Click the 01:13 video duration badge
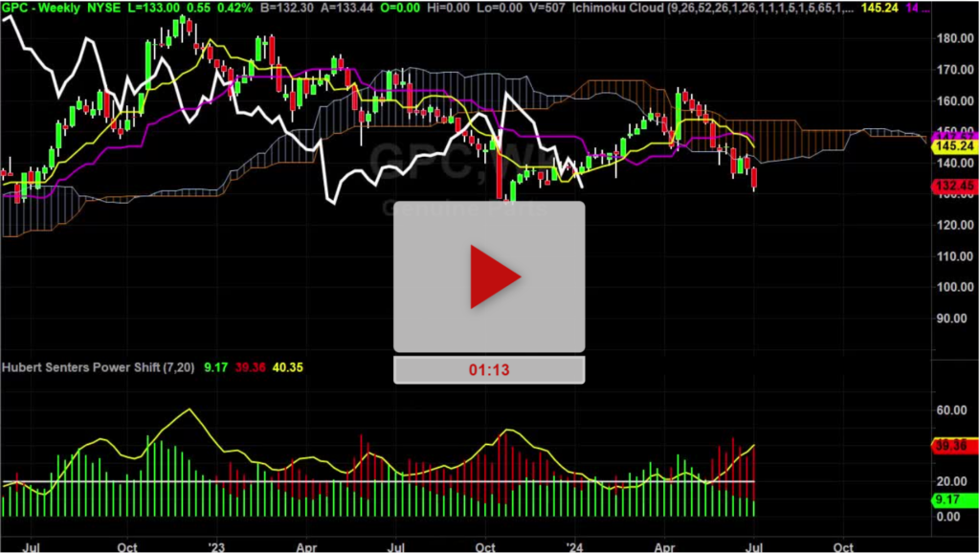 (489, 370)
